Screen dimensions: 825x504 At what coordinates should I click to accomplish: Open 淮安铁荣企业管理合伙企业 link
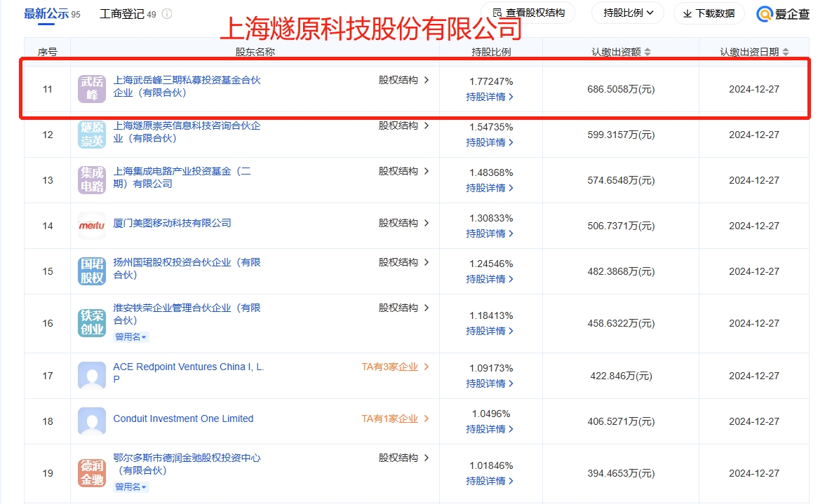coord(187,314)
